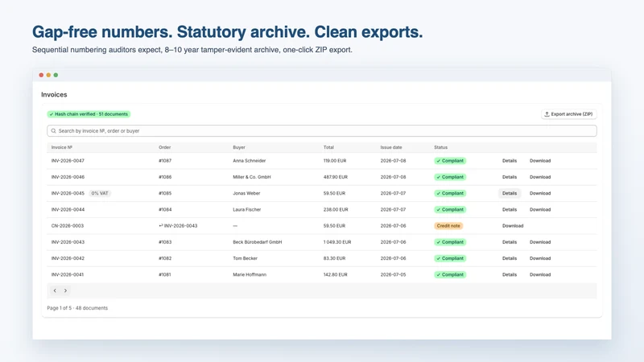This screenshot has width=644, height=362.
Task: Open Details for INV-2026-0043
Action: pyautogui.click(x=510, y=242)
